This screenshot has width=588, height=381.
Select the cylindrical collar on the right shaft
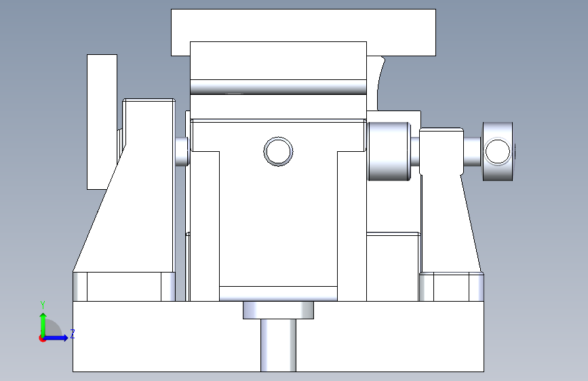(389, 151)
